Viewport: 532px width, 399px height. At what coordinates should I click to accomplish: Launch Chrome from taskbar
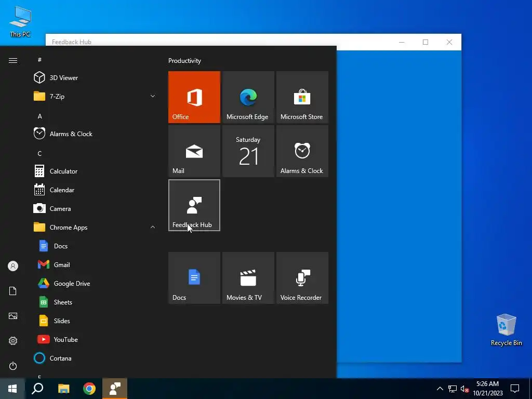(x=89, y=389)
